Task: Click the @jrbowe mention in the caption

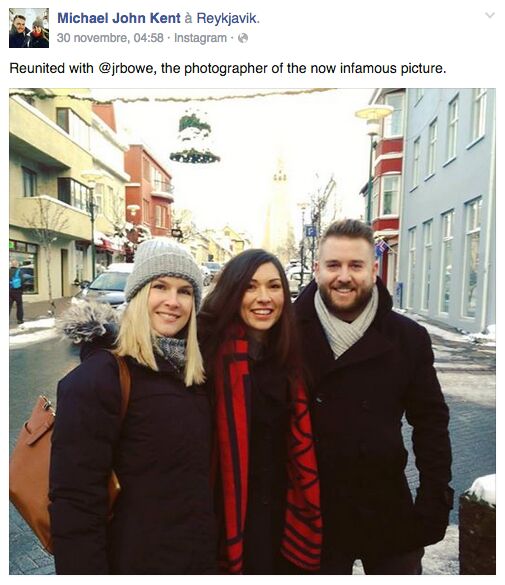Action: point(128,68)
